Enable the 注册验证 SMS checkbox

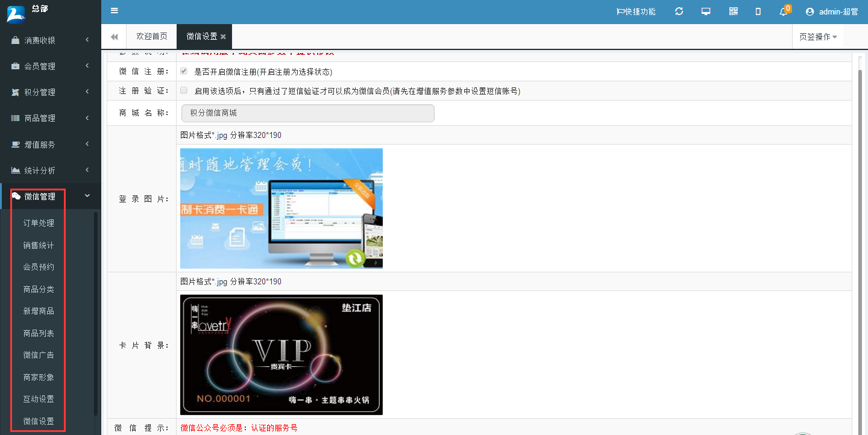184,90
